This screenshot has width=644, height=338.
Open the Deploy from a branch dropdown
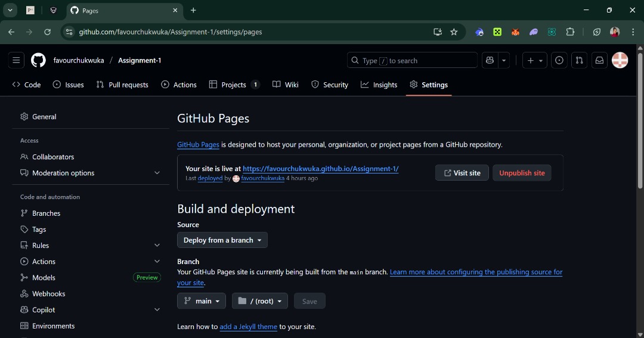click(222, 240)
